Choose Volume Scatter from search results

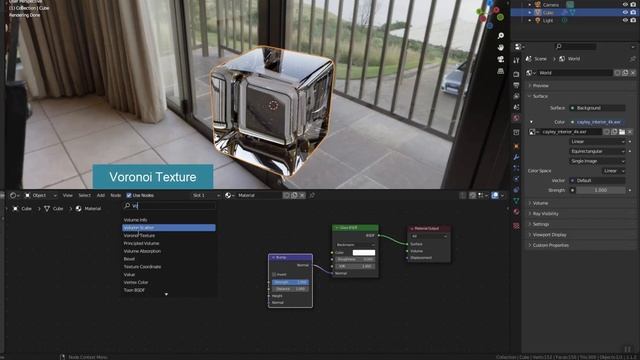point(169,228)
